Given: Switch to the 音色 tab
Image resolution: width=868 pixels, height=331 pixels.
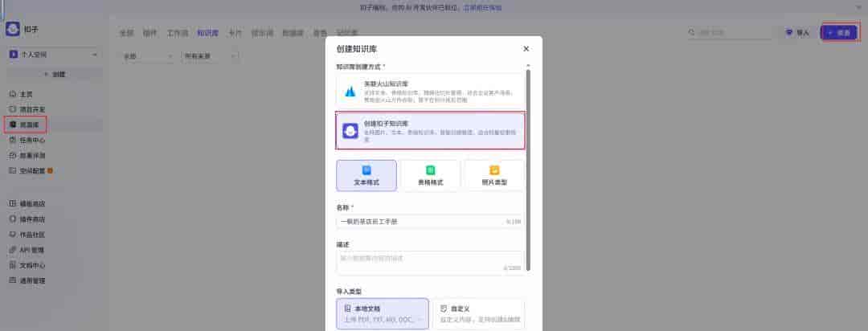Looking at the screenshot, I should point(320,33).
